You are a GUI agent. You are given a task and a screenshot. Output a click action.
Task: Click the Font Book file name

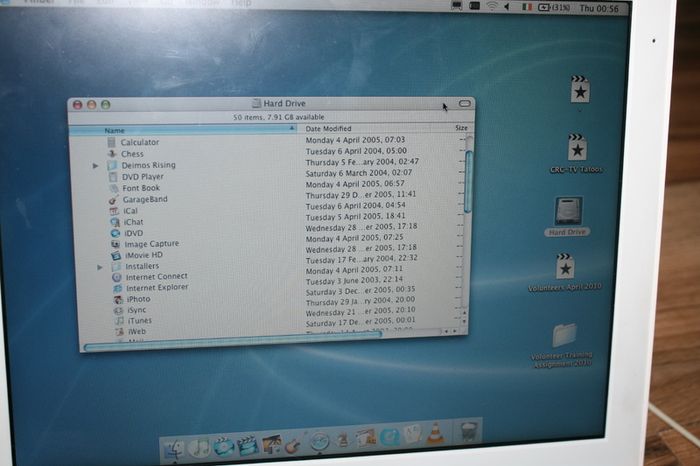pos(141,188)
